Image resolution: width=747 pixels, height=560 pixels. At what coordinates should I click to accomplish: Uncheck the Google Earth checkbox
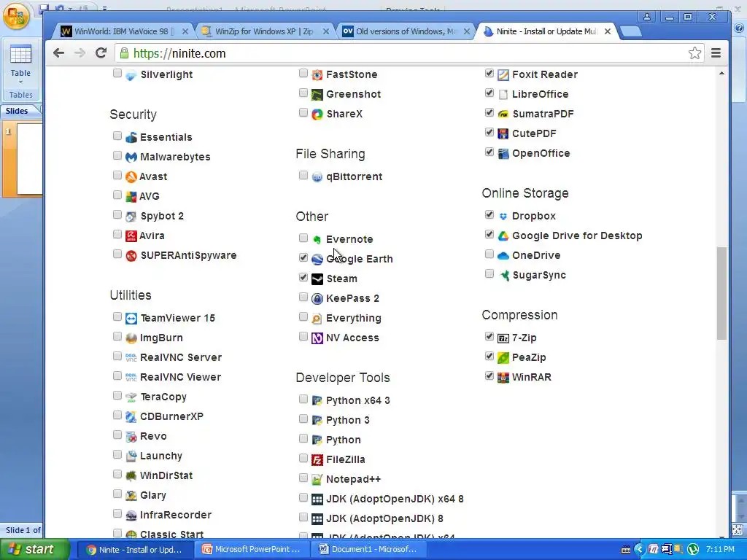coord(303,257)
